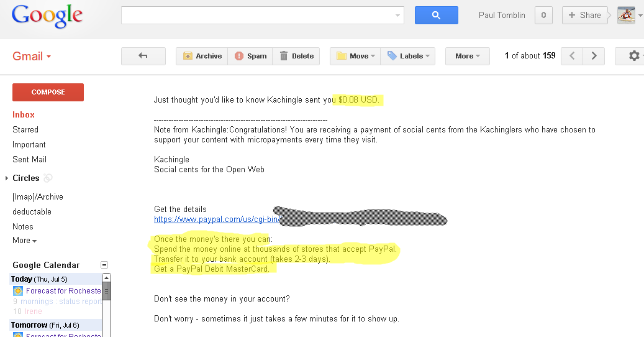Click the blue search magnifier button

(x=436, y=15)
